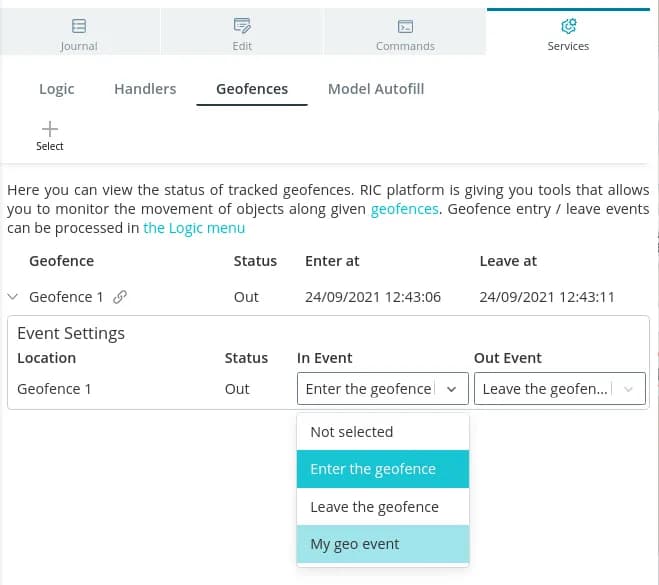The height and width of the screenshot is (585, 659).
Task: Go to the Model Autofill tab
Action: pos(376,89)
